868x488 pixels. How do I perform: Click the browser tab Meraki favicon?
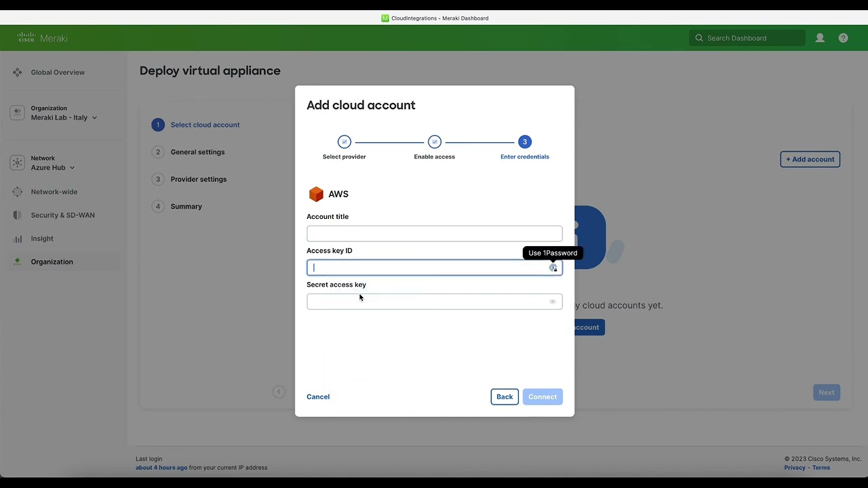[385, 18]
